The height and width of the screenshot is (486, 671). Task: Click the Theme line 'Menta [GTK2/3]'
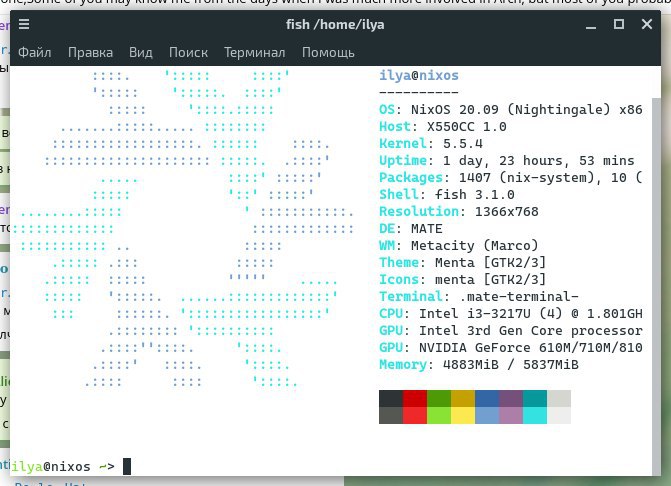click(x=490, y=262)
